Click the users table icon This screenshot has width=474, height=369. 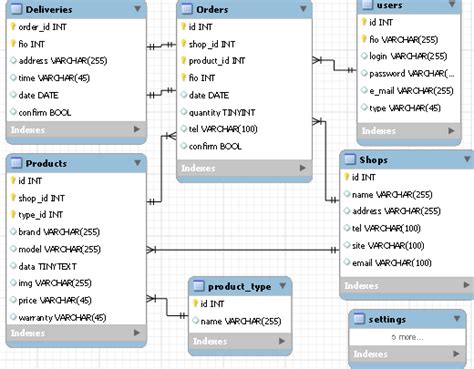pyautogui.click(x=367, y=5)
